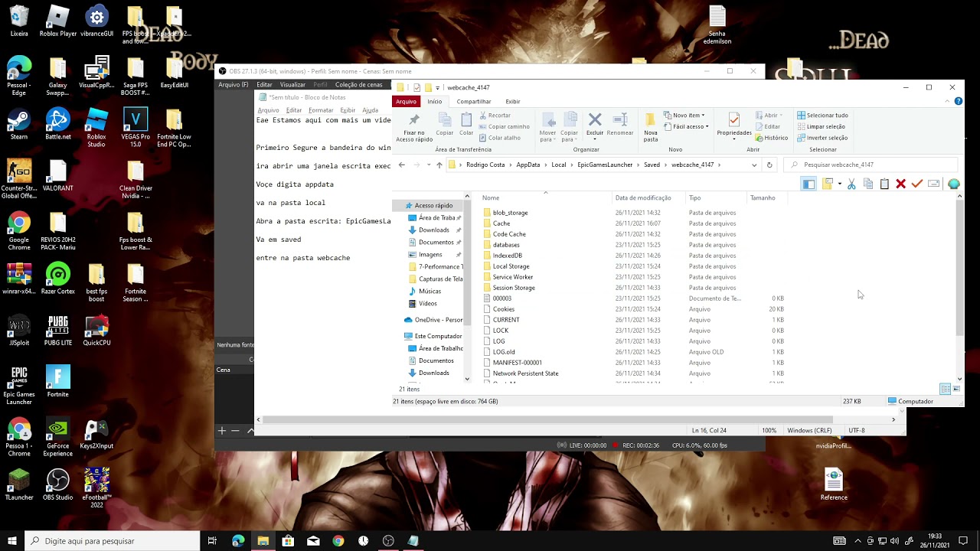Click Limpar seleção in the ribbon
The height and width of the screenshot is (551, 980).
pyautogui.click(x=822, y=127)
